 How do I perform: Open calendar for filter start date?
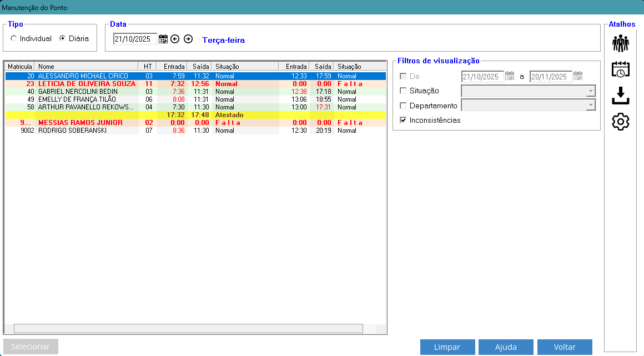pyautogui.click(x=510, y=77)
